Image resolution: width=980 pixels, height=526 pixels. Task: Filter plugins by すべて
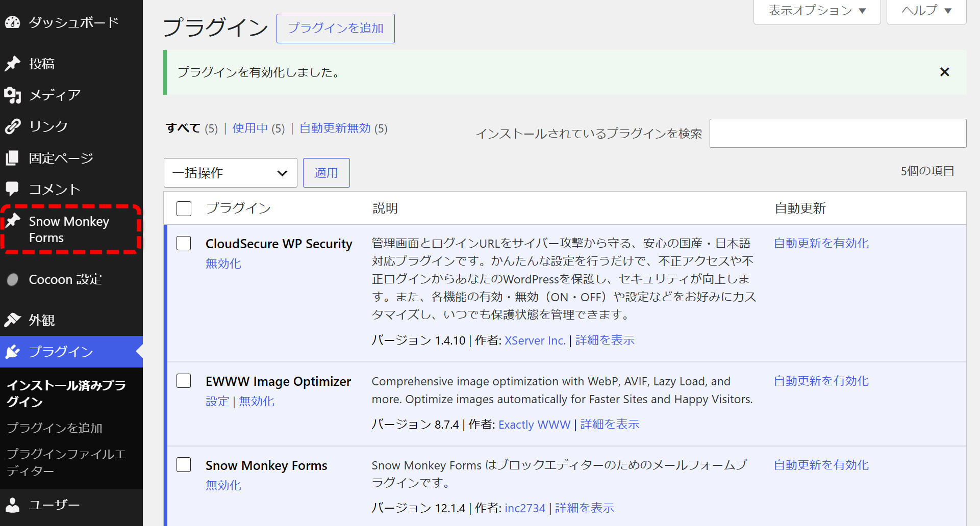(183, 128)
